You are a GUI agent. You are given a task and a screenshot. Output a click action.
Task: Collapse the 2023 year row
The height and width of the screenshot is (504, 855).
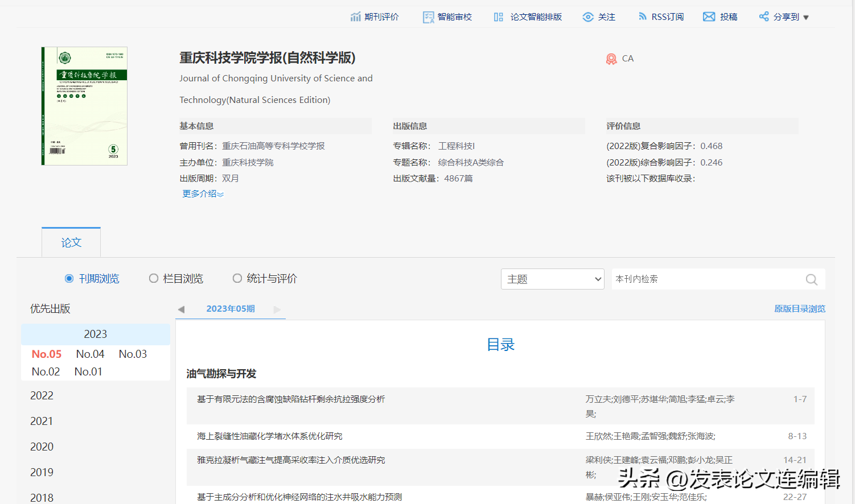click(96, 334)
